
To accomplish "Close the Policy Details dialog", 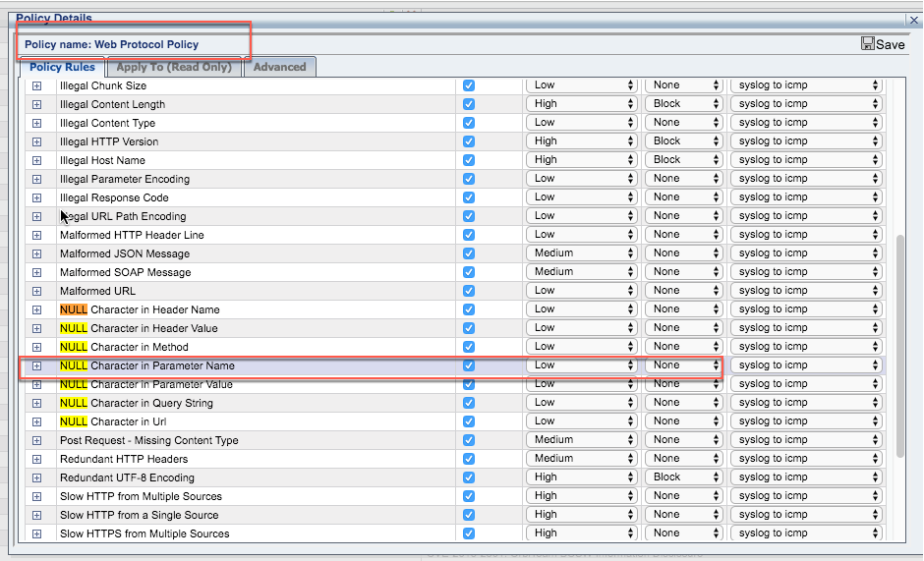I will [912, 19].
